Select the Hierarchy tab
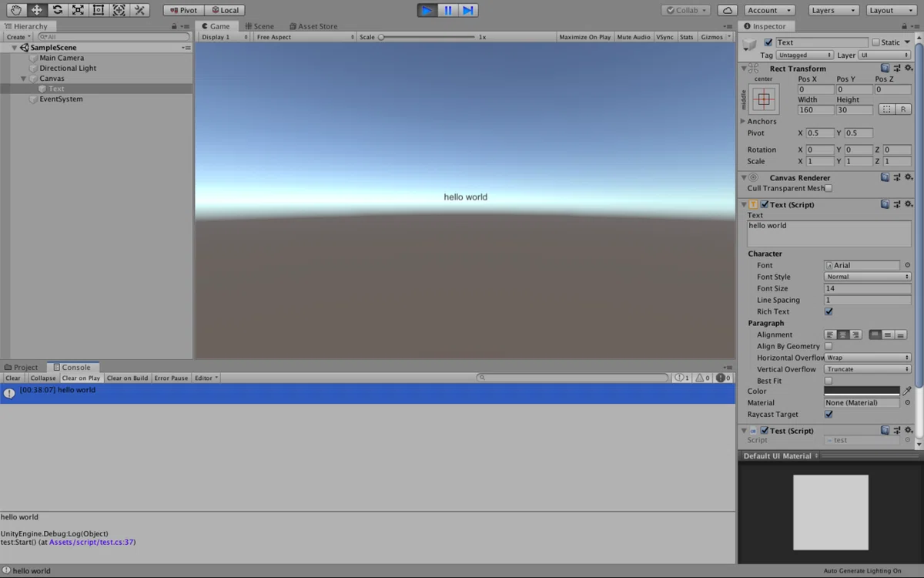This screenshot has height=578, width=924. point(26,26)
